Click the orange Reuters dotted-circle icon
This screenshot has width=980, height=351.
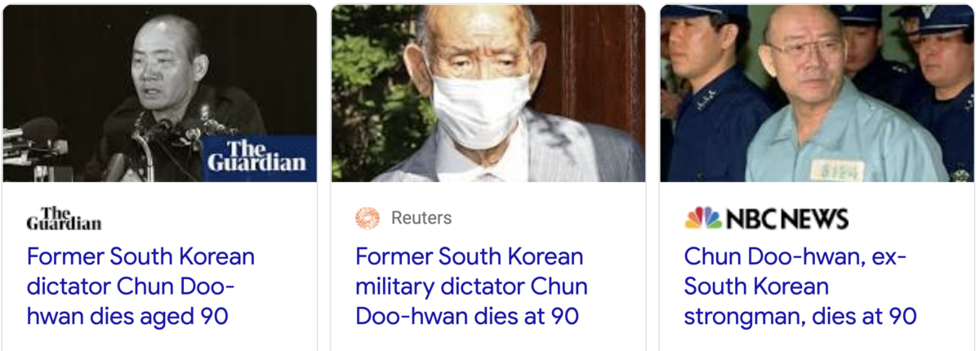tap(367, 218)
